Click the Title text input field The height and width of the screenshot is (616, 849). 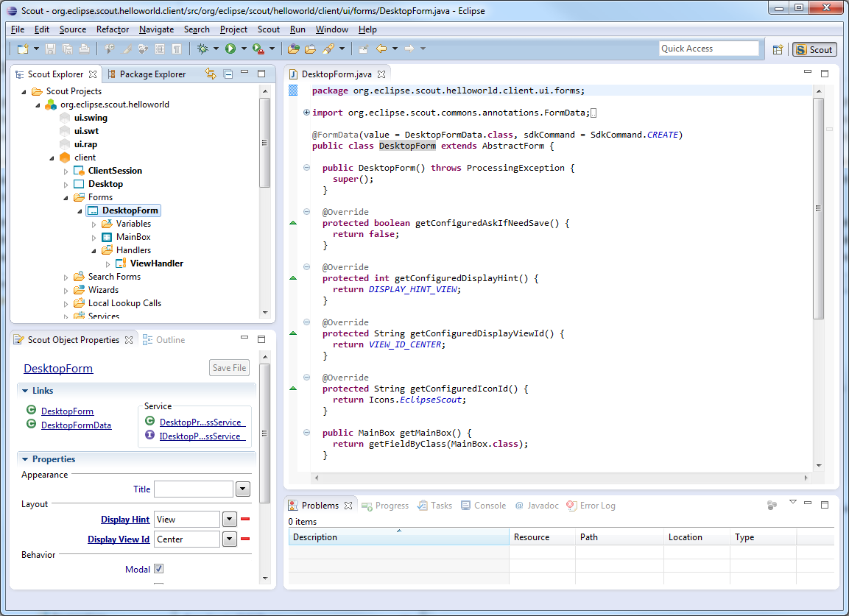coord(194,489)
